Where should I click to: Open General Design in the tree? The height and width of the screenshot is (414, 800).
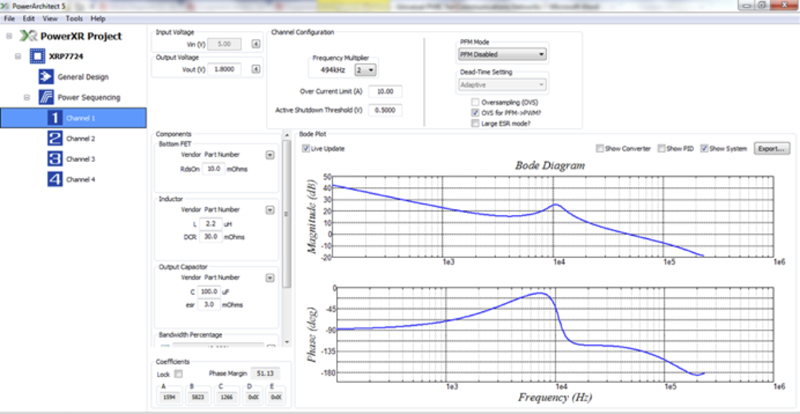(83, 77)
